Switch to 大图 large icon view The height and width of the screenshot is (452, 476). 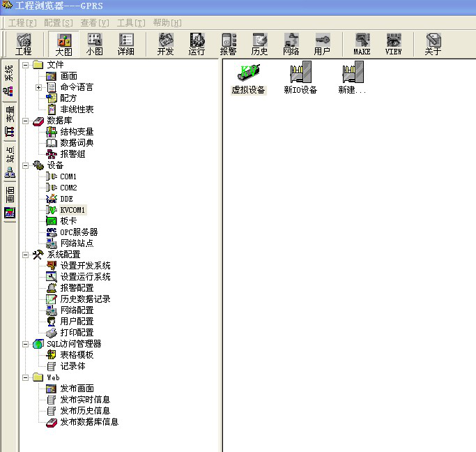[63, 43]
